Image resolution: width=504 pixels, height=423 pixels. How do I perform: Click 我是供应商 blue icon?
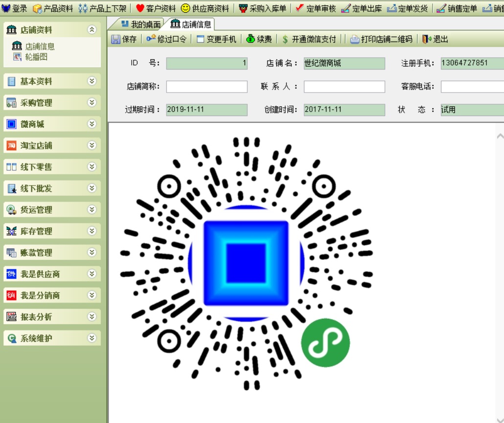[x=11, y=274]
